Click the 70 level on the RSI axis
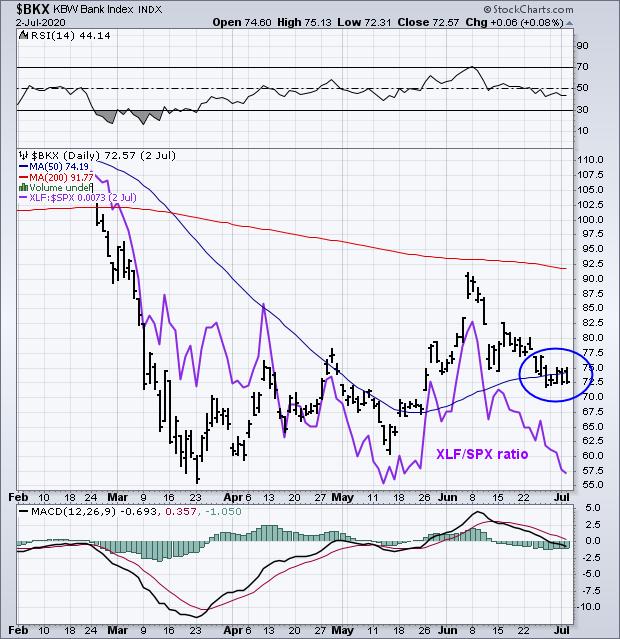The width and height of the screenshot is (620, 639). coord(582,67)
